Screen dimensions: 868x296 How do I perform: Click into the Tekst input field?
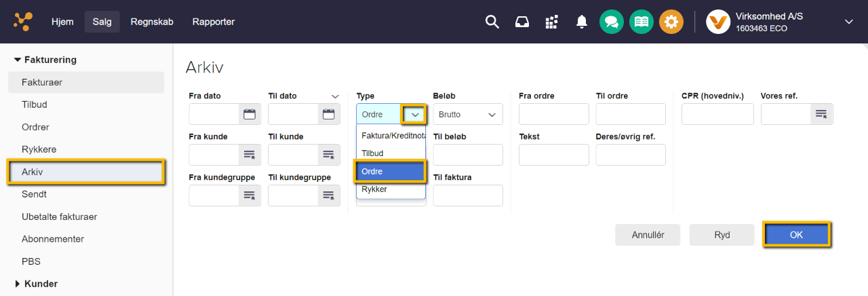(x=553, y=155)
